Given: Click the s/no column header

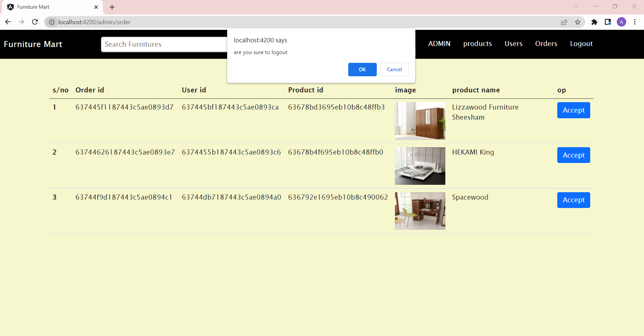Looking at the screenshot, I should tap(61, 90).
